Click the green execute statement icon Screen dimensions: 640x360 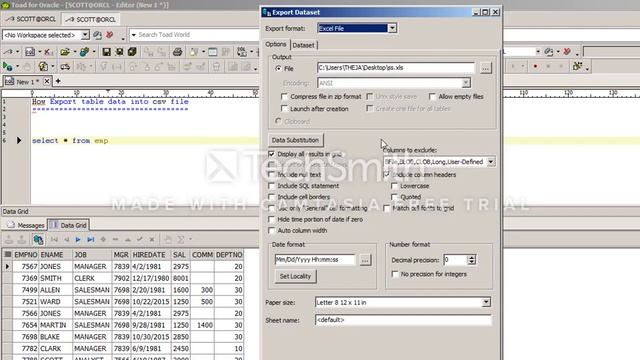tap(7, 66)
